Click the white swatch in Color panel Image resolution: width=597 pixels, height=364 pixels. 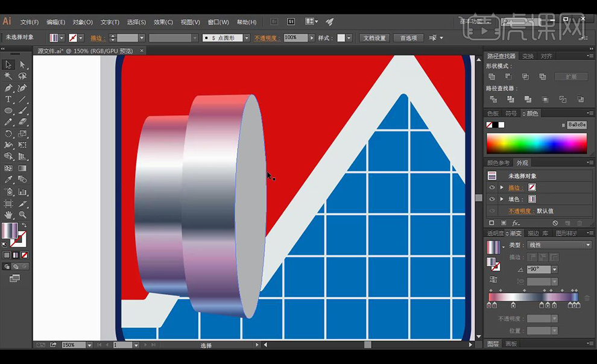point(502,125)
